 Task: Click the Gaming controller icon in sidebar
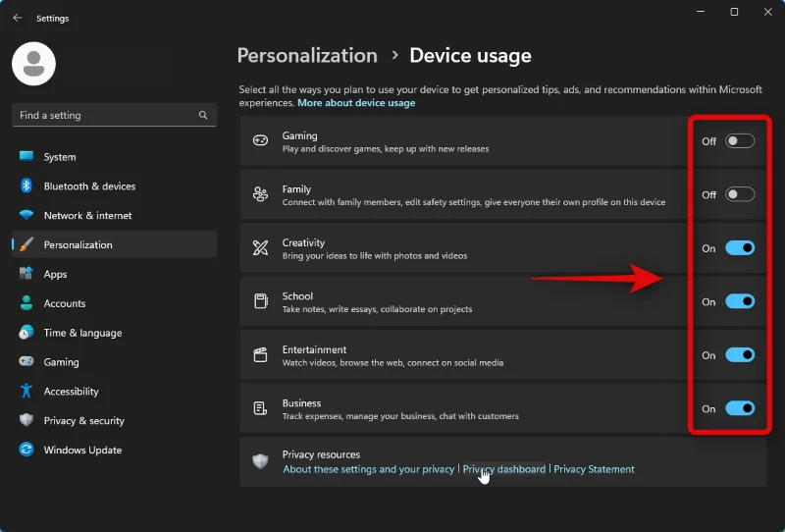coord(26,361)
